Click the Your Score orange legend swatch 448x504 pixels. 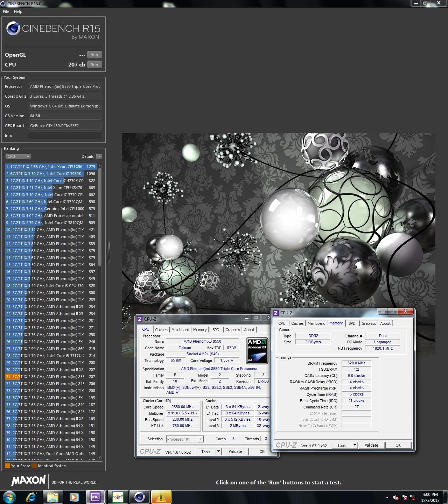(x=7, y=466)
